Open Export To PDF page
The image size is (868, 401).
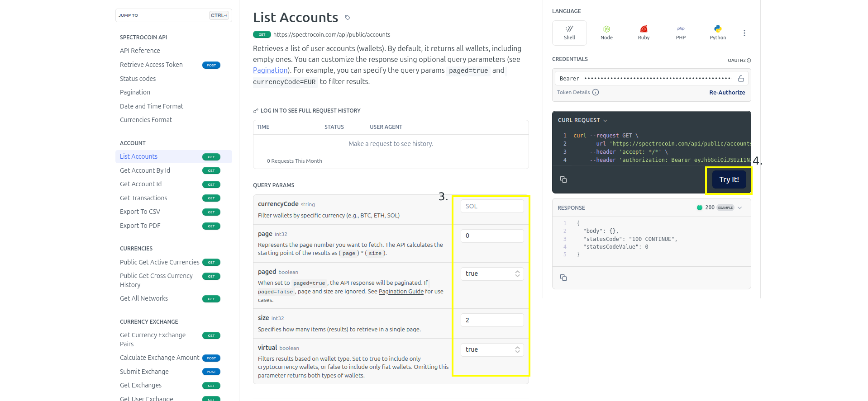(x=170, y=226)
